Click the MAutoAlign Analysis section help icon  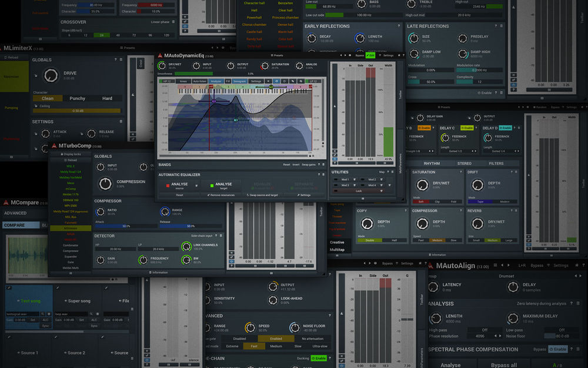click(572, 303)
